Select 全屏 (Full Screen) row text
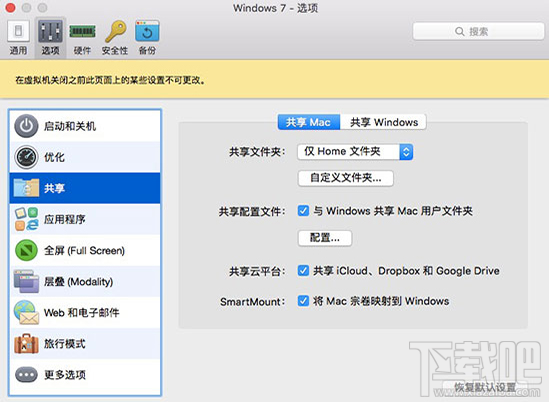The image size is (549, 402). pyautogui.click(x=84, y=251)
